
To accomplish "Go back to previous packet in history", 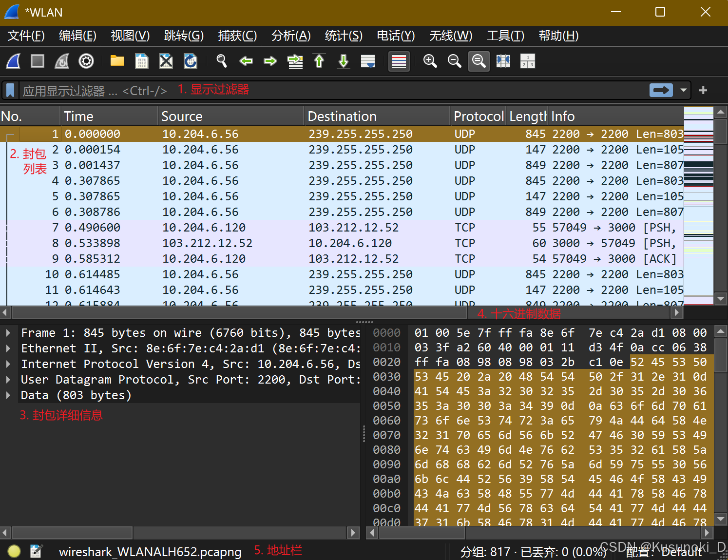I will [x=246, y=61].
